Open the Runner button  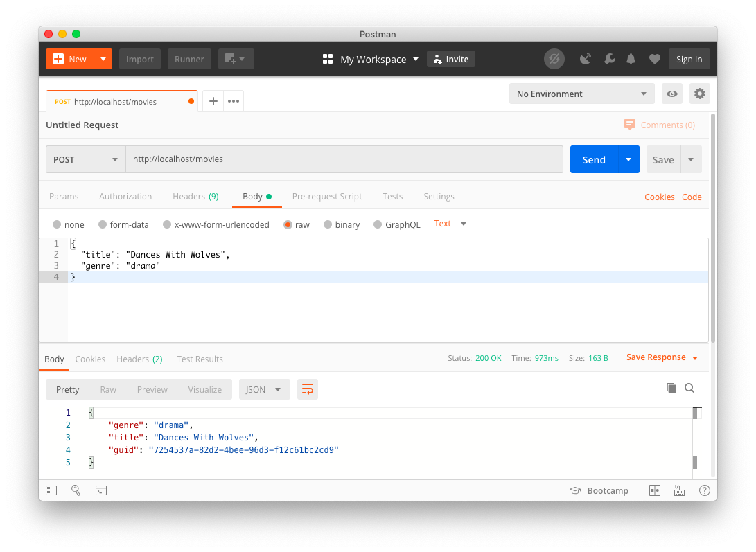tap(189, 60)
